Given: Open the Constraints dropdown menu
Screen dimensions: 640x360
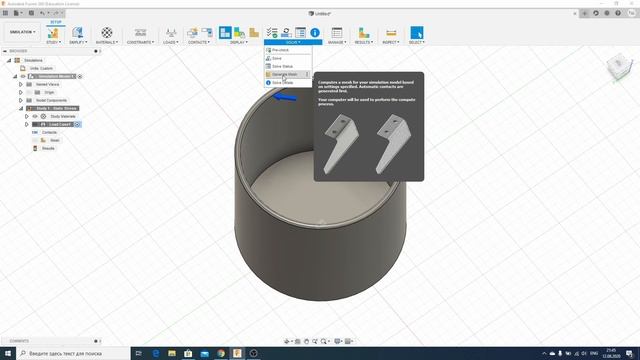Looking at the screenshot, I should click(x=140, y=42).
